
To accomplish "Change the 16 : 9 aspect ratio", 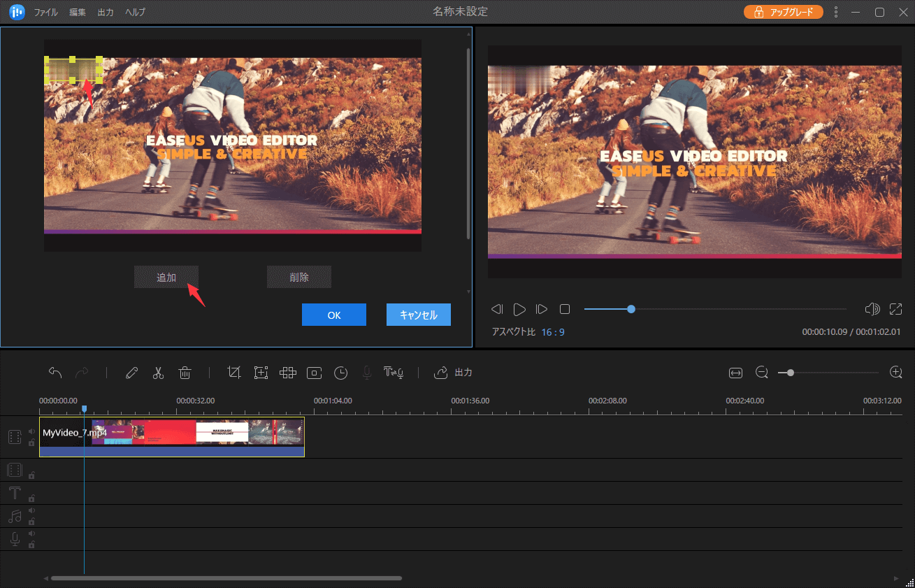I will coord(553,332).
